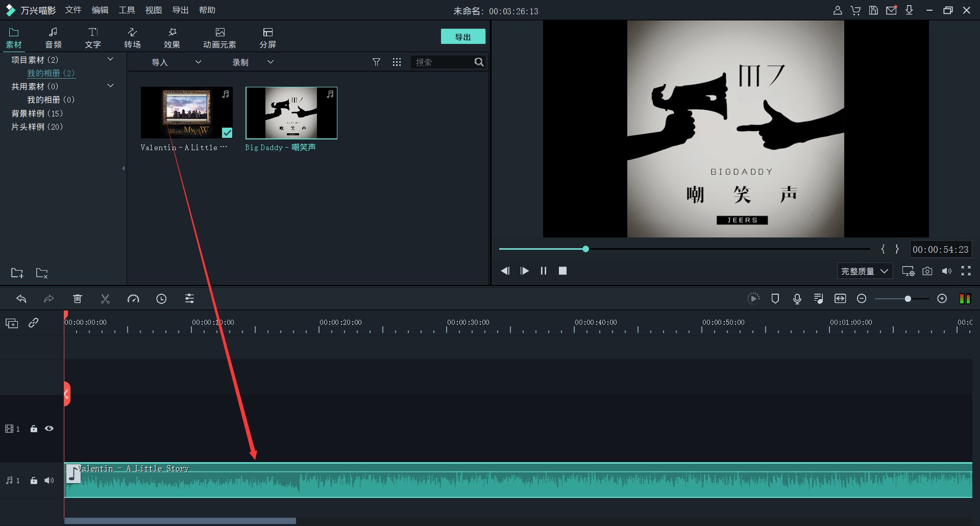Switch to the 转场 transitions tab
Screen dimensions: 980x526
pyautogui.click(x=132, y=38)
